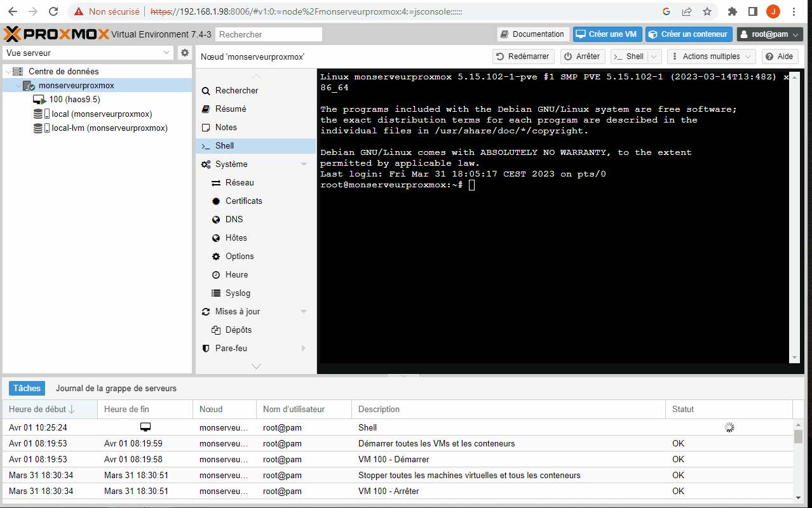Open the Certificats section
This screenshot has width=812, height=508.
point(243,201)
